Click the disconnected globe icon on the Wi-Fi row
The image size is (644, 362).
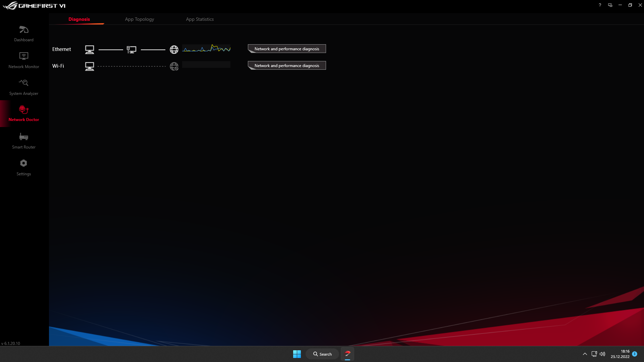174,66
